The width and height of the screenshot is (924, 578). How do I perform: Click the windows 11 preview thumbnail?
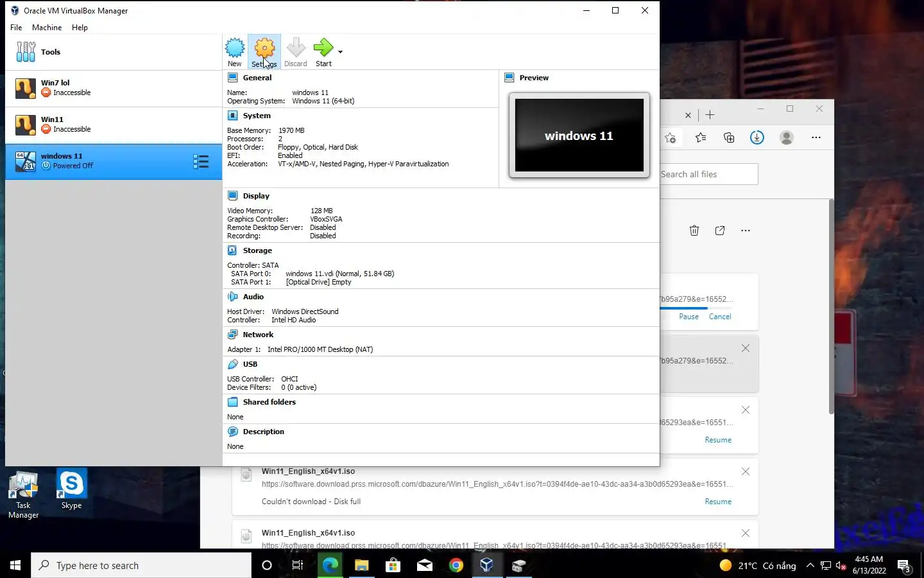(579, 135)
